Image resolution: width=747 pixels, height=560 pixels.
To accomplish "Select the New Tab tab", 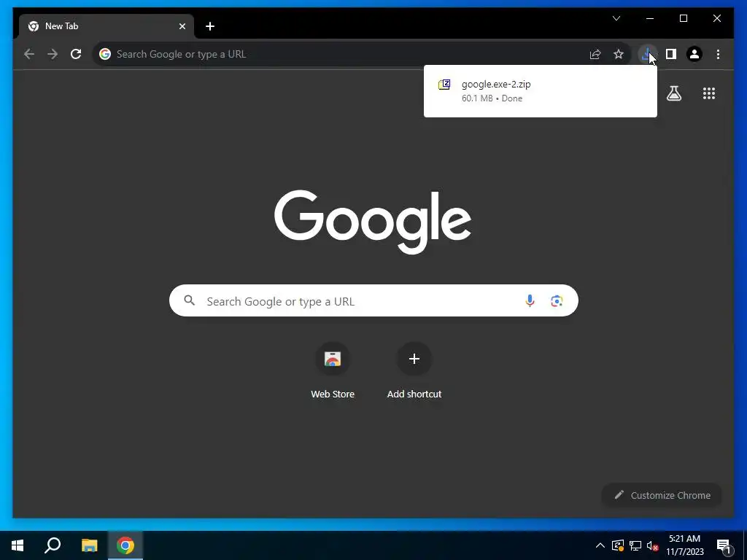I will (106, 26).
